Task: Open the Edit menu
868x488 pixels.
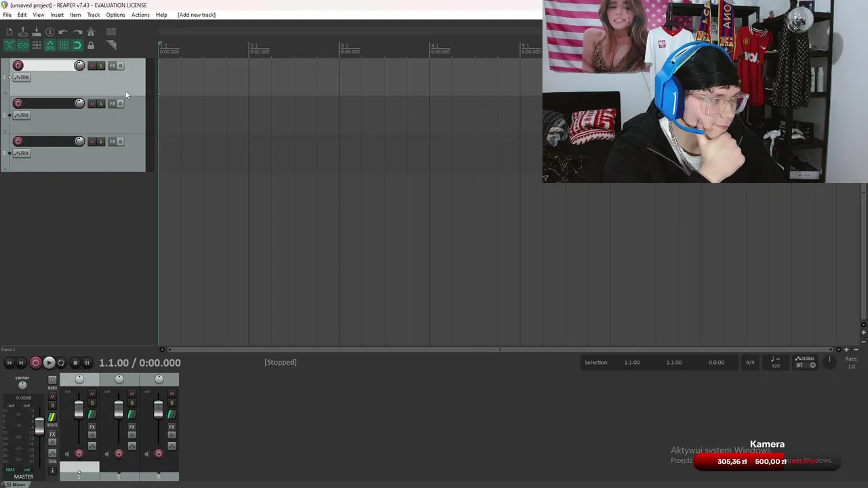Action: click(22, 15)
